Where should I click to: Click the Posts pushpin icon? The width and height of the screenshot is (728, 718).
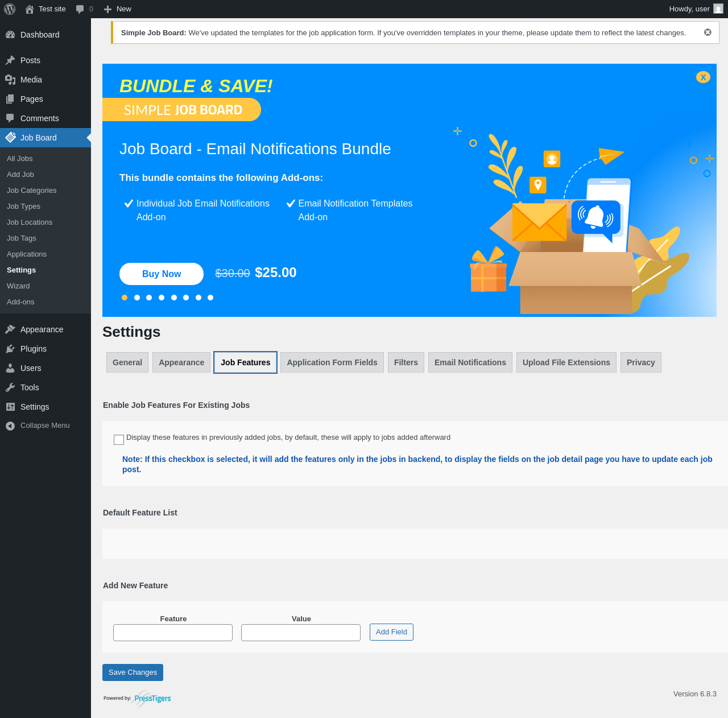click(x=10, y=60)
